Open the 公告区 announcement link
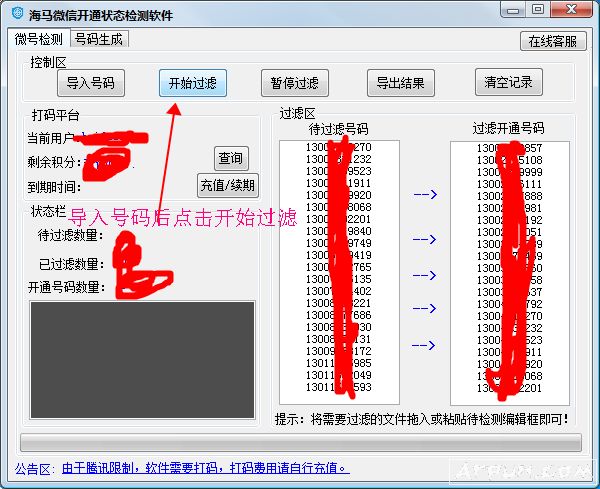Screen dimensions: 600x489 [205, 468]
